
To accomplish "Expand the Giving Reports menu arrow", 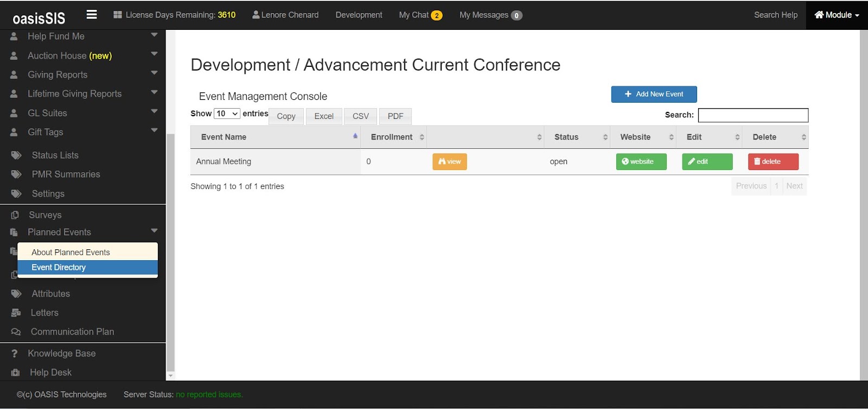I will coord(154,73).
